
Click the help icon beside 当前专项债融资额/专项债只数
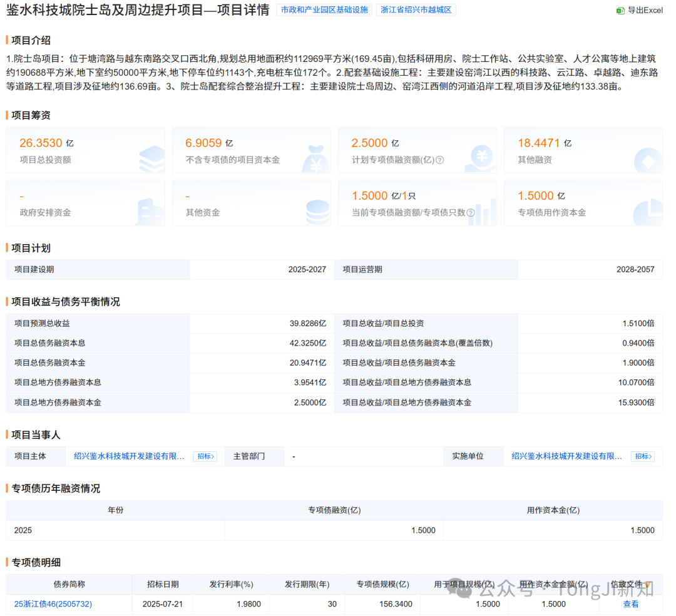coord(471,212)
